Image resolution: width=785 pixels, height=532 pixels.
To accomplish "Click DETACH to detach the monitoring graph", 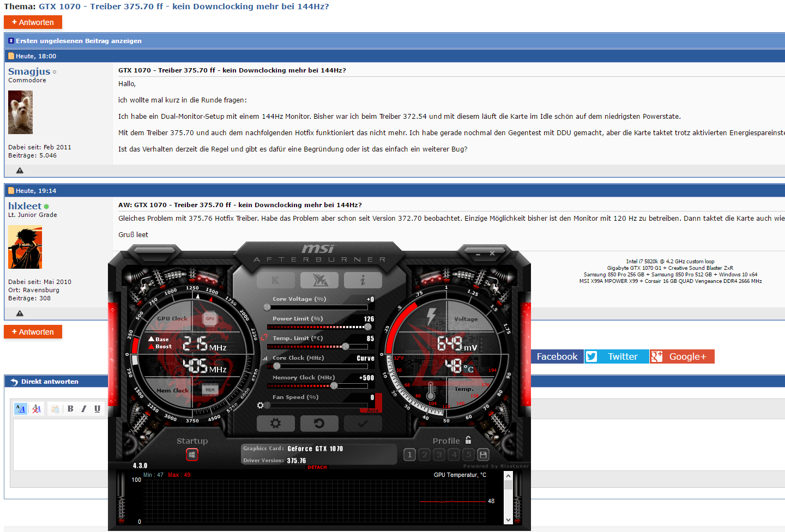I will pos(317,467).
